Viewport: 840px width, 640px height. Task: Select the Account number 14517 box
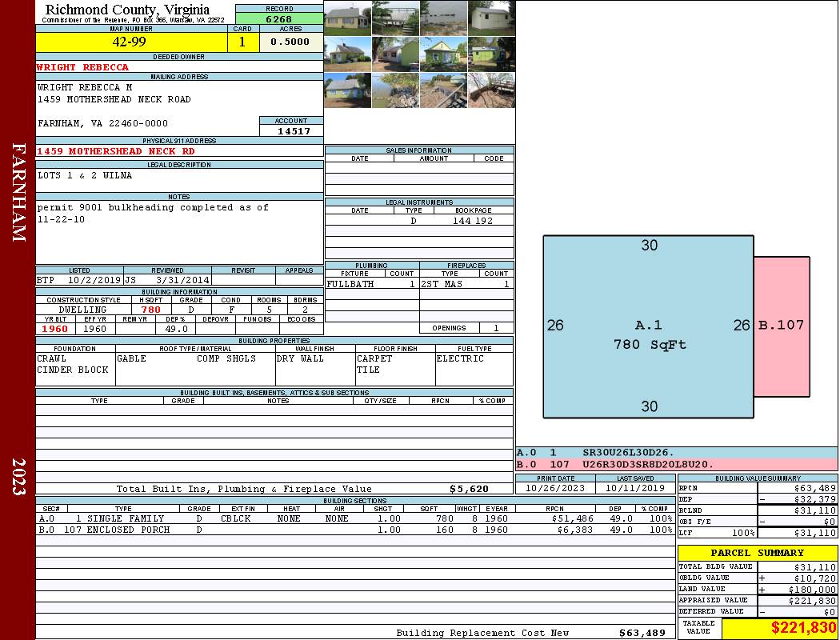[291, 130]
